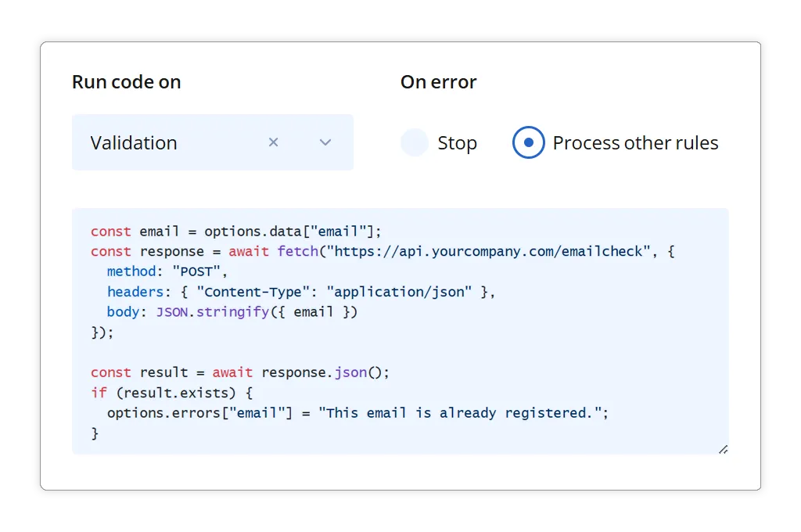
Task: Click the 'body: JSON.stringify({ email })' line
Action: tap(232, 311)
